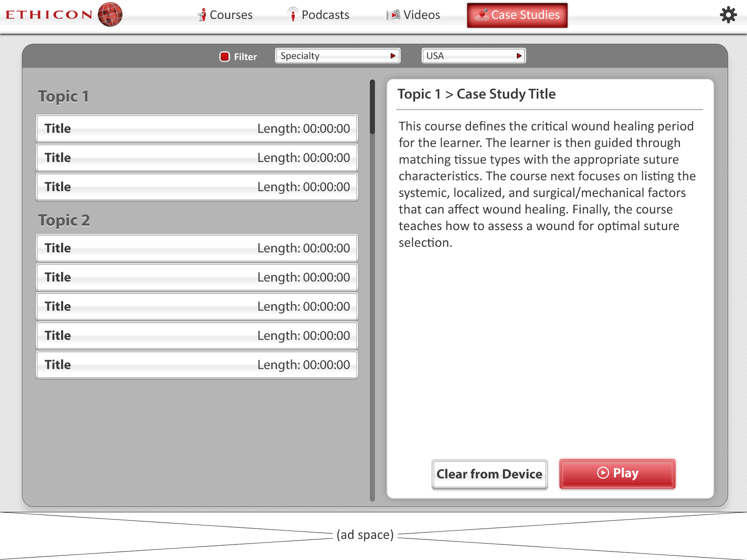This screenshot has height=560, width=747.
Task: Click the Podcasts antenna icon
Action: (x=293, y=14)
